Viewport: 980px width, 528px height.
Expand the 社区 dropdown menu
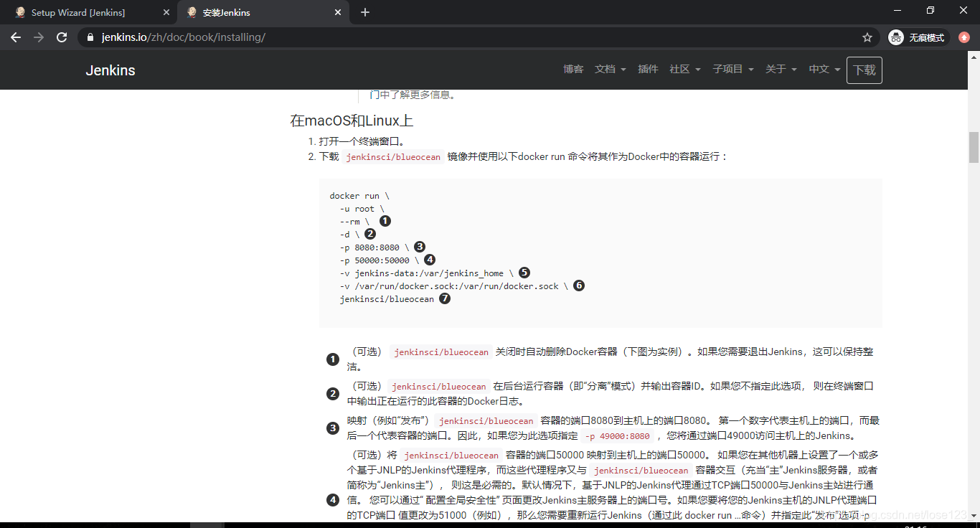685,70
